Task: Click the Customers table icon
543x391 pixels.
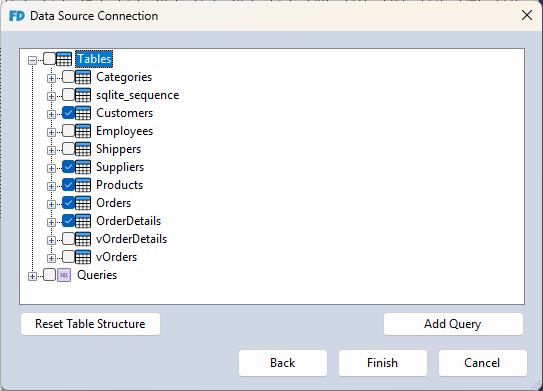Action: coord(83,113)
